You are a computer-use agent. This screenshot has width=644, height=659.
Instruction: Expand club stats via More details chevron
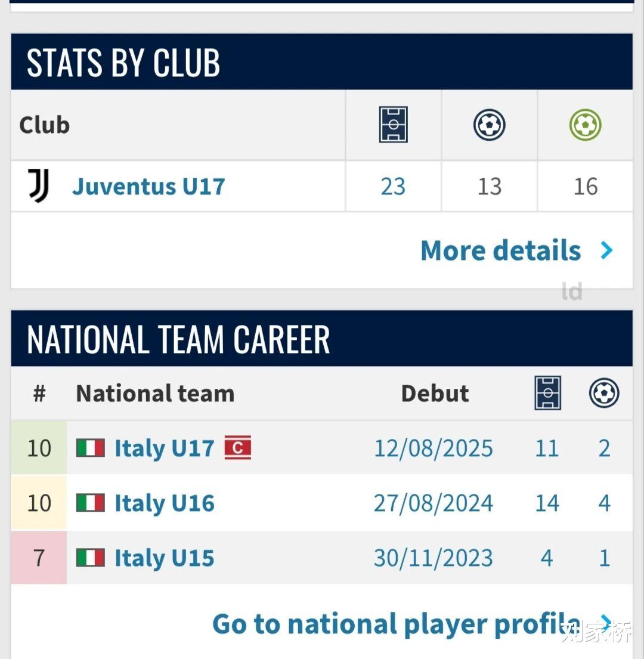(606, 250)
